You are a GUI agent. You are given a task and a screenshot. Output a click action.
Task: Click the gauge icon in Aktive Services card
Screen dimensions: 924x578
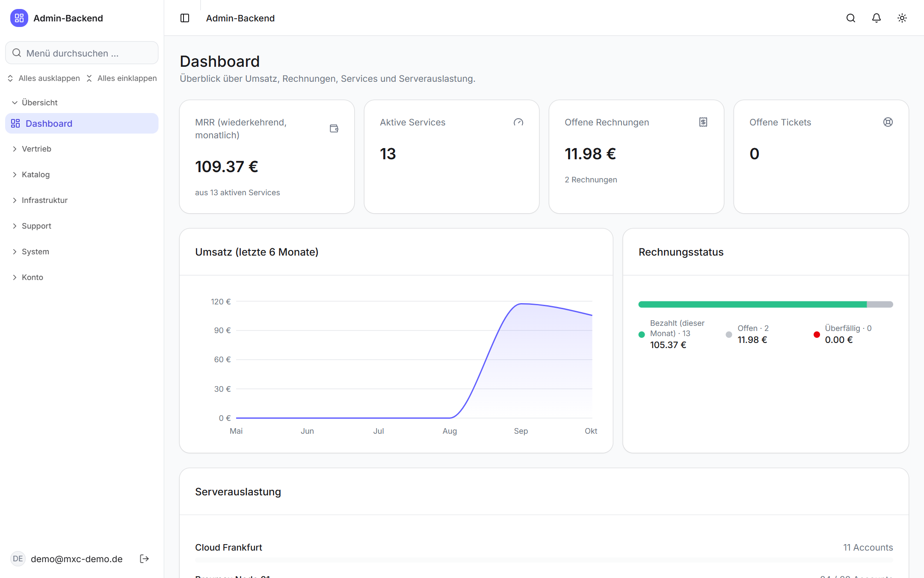518,122
